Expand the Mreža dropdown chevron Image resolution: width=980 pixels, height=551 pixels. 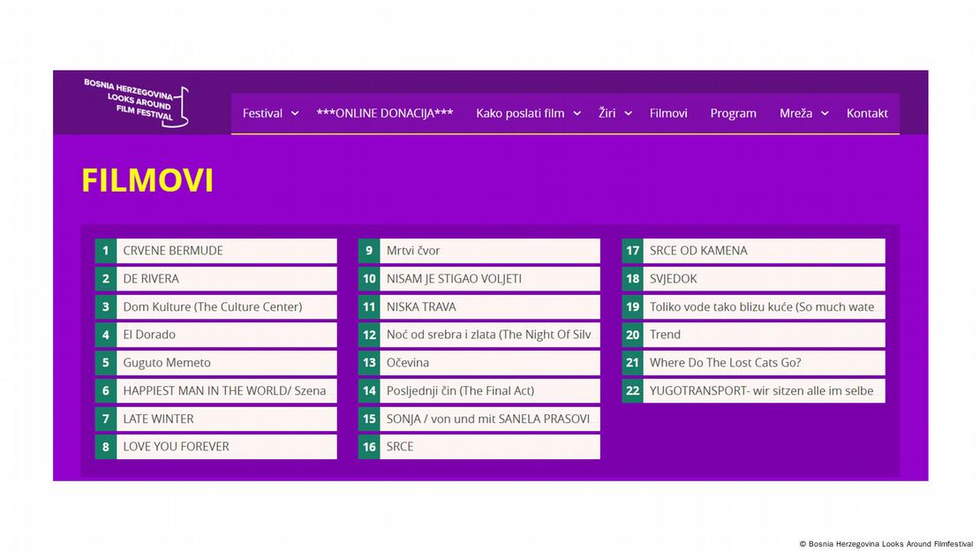pos(825,114)
